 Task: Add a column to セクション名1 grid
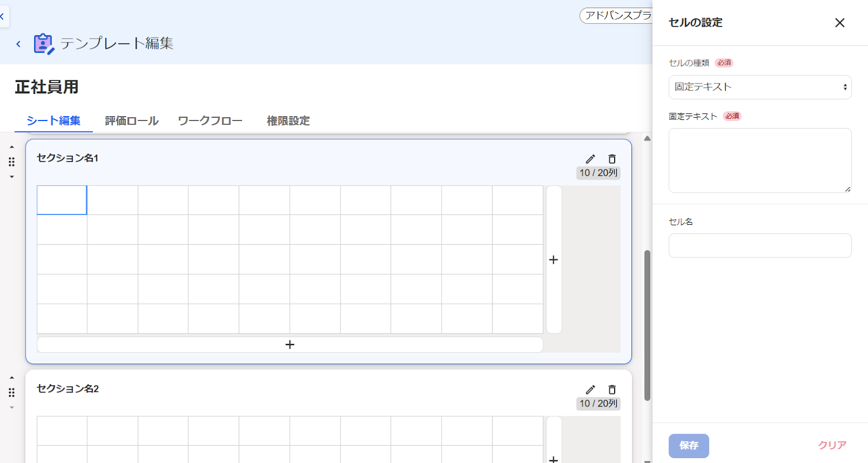pos(554,259)
